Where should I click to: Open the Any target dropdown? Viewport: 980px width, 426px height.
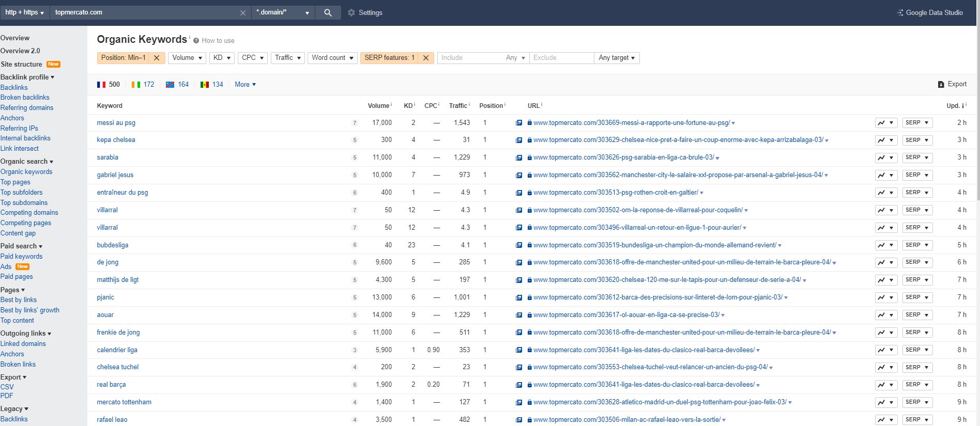point(617,58)
